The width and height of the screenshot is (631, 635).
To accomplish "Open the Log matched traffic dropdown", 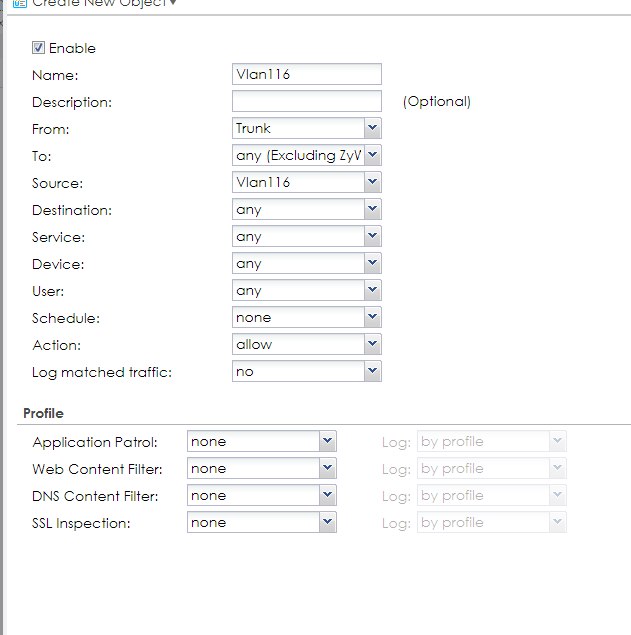I will click(307, 371).
